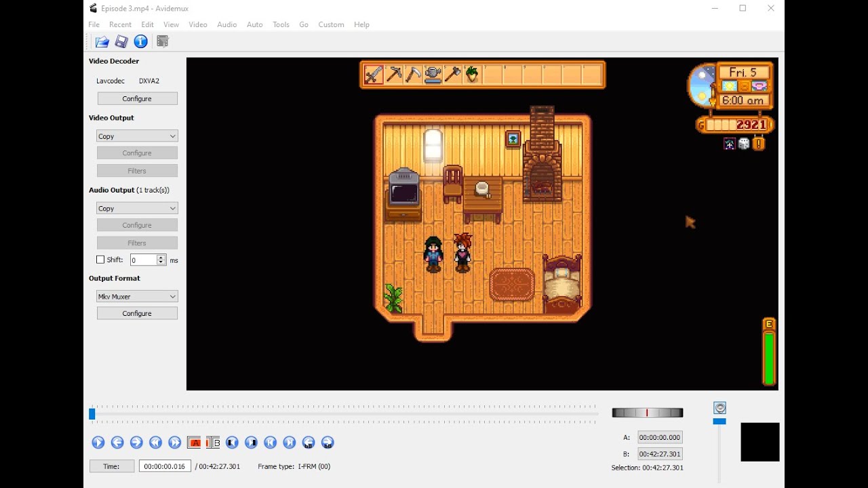Open the Audio Output codec dropdown
This screenshot has width=868, height=488.
[137, 209]
